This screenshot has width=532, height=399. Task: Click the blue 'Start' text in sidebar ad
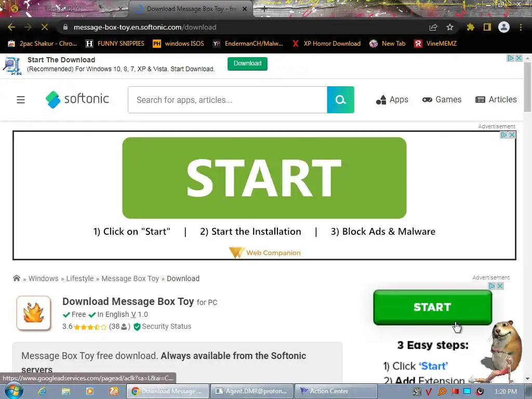433,366
